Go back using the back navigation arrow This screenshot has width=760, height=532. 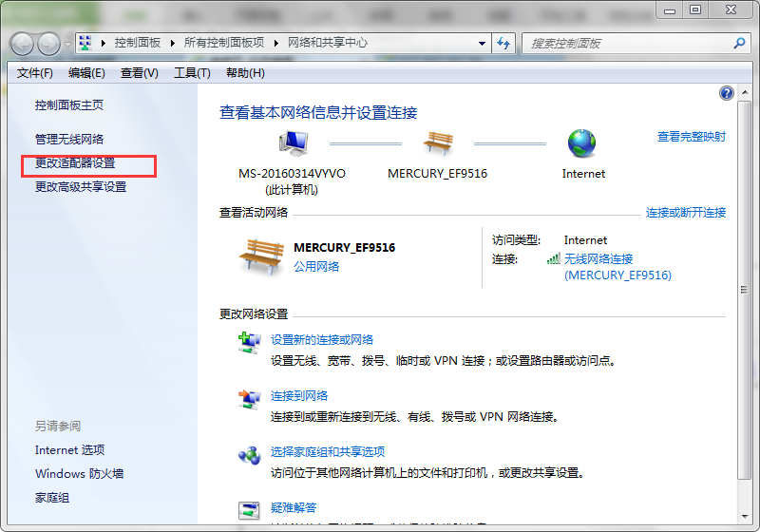pos(23,44)
